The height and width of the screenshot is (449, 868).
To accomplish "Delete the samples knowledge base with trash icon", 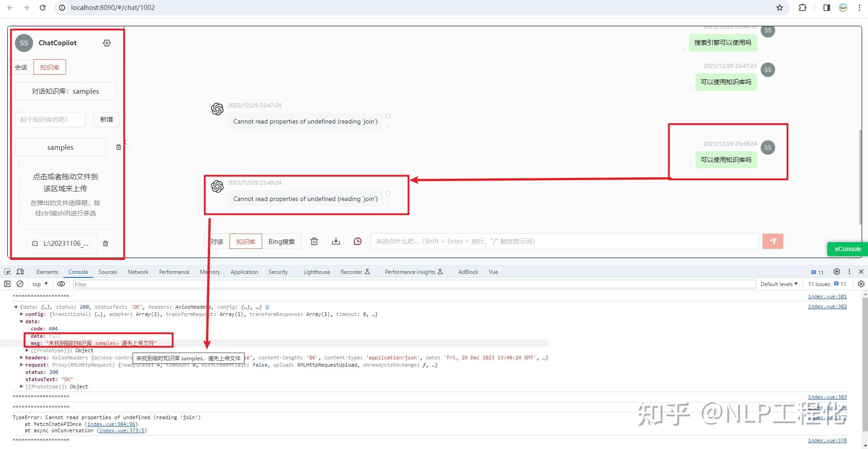I will tap(119, 147).
